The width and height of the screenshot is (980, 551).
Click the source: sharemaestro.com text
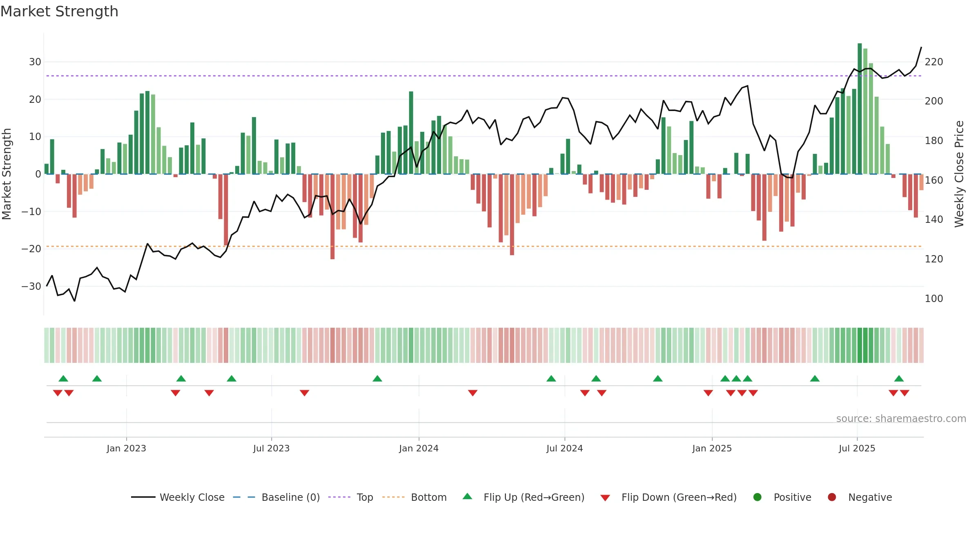click(901, 418)
